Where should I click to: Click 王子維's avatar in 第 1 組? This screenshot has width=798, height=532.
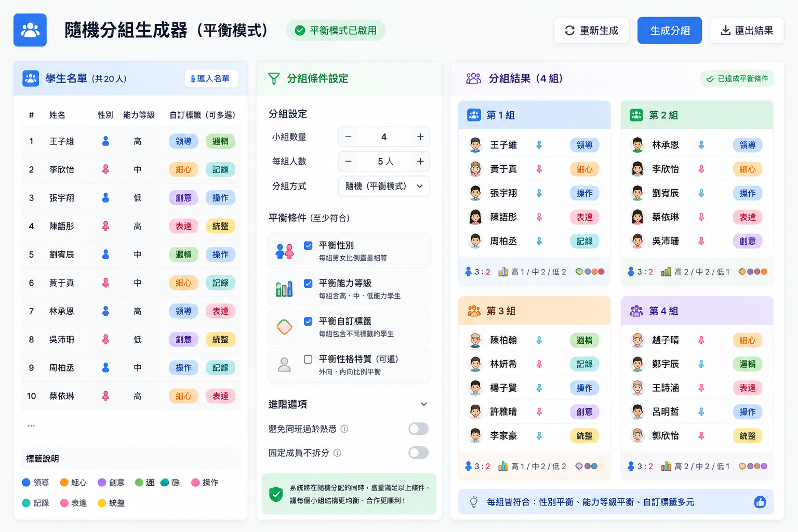(475, 145)
